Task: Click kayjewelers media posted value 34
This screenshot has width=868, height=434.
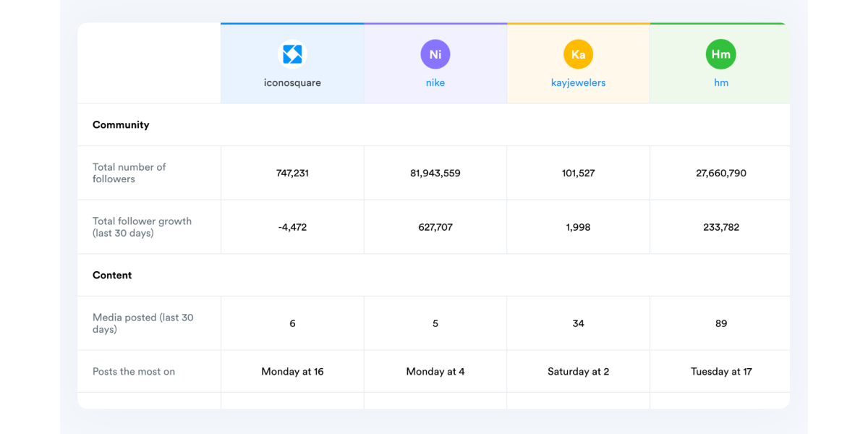Action: tap(578, 323)
